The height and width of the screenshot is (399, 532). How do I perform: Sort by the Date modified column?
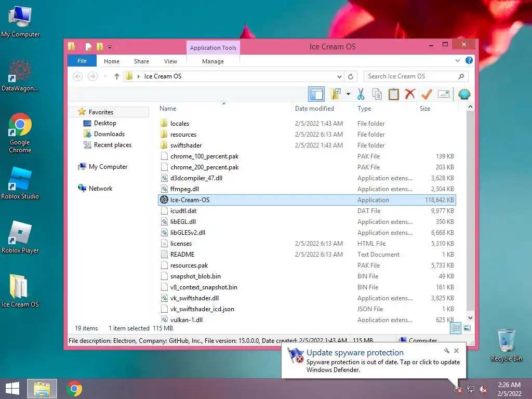click(x=322, y=109)
